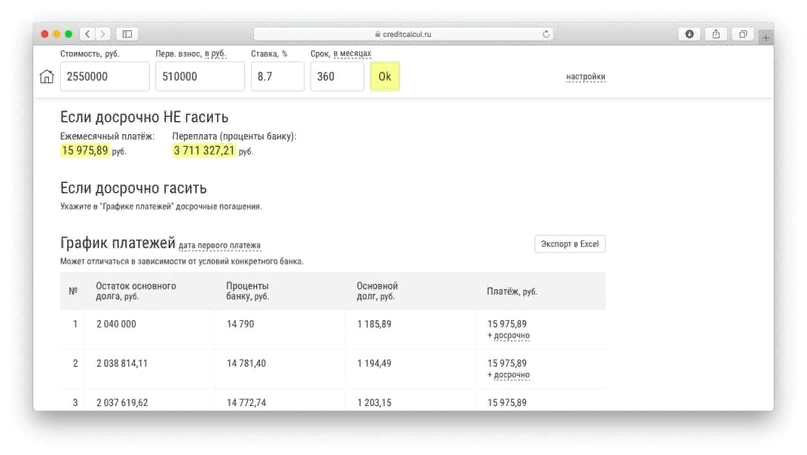Edit the Срок field with 360
Image resolution: width=807 pixels, height=455 pixels.
337,76
